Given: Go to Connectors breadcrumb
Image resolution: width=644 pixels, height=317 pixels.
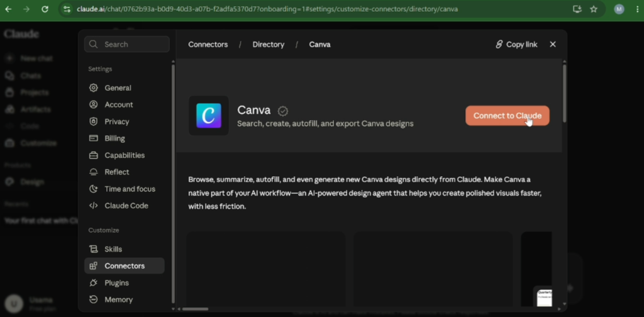Looking at the screenshot, I should pyautogui.click(x=208, y=45).
